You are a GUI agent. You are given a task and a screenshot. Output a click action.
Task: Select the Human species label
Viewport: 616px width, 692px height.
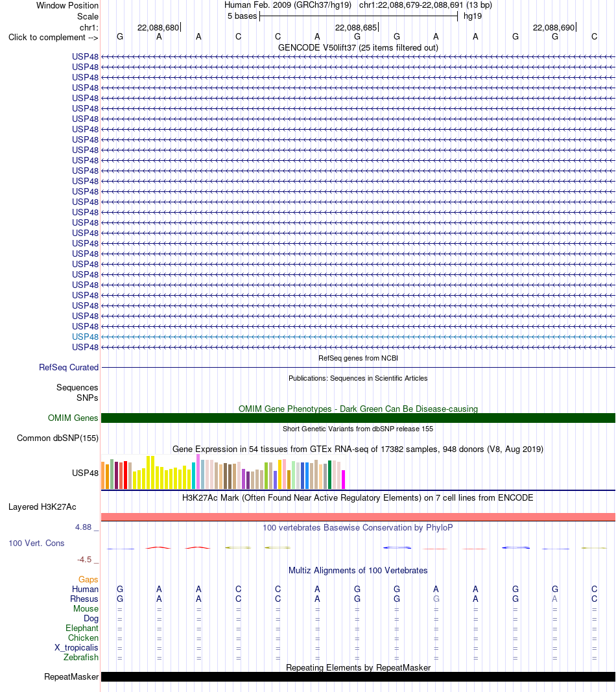click(x=85, y=589)
